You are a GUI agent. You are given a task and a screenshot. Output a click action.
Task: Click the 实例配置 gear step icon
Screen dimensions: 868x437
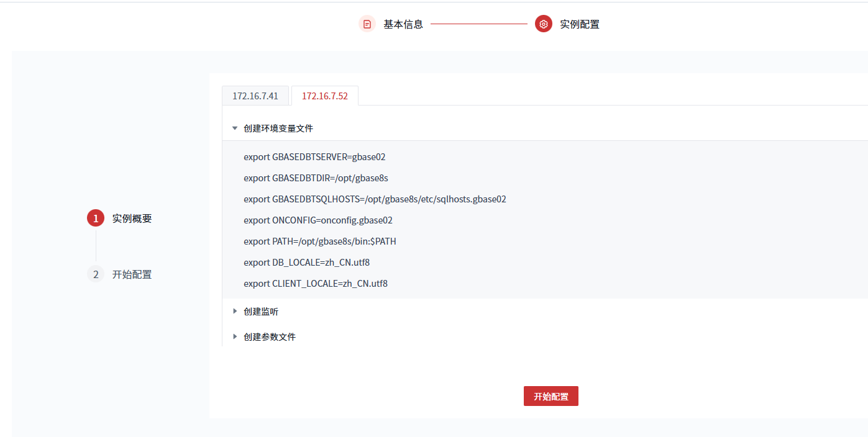click(544, 24)
